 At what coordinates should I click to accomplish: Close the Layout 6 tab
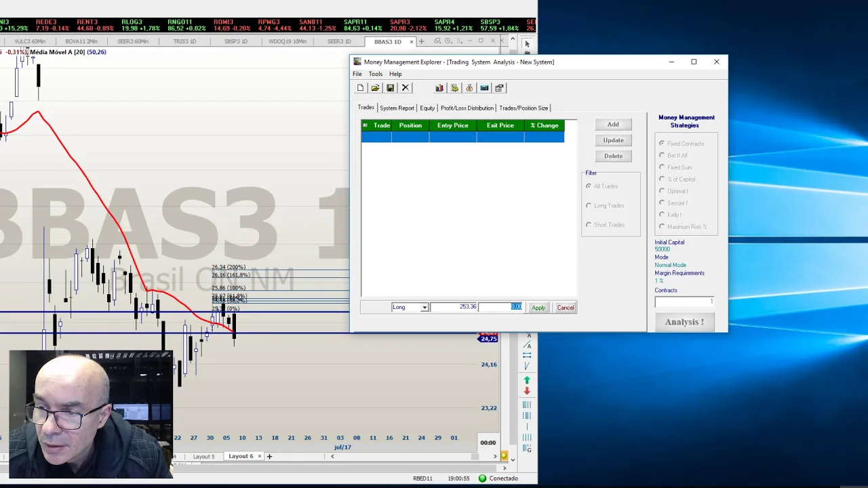(x=259, y=456)
